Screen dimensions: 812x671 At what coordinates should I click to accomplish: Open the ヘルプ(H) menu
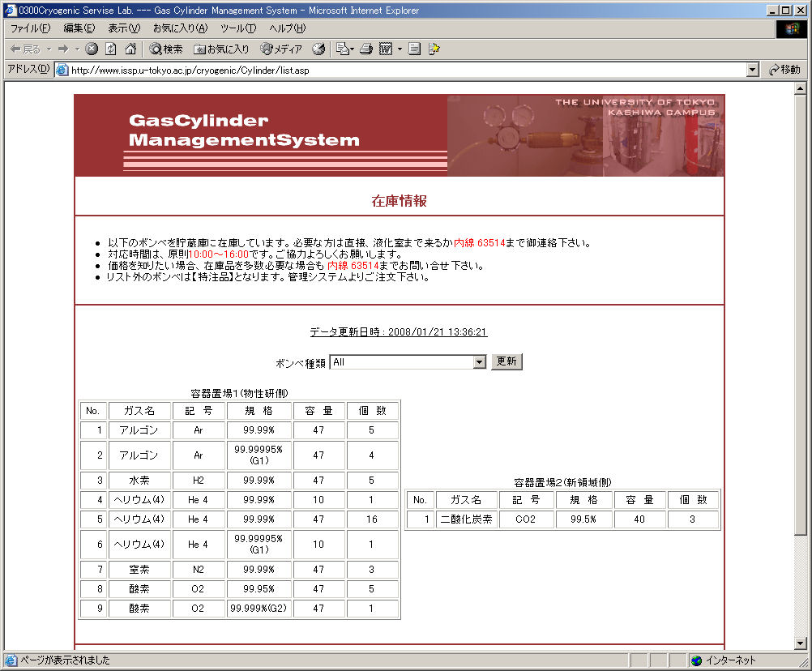tap(288, 28)
